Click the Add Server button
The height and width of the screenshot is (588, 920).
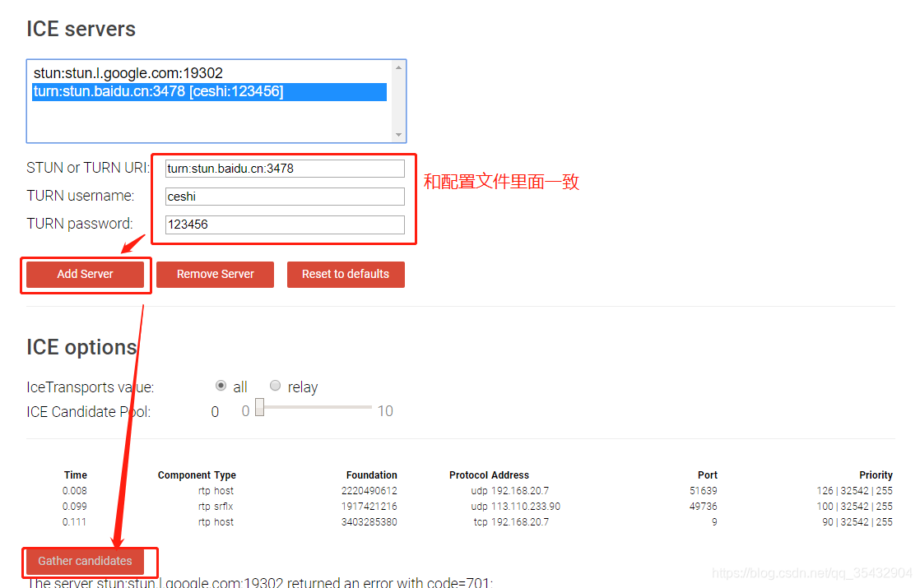85,274
